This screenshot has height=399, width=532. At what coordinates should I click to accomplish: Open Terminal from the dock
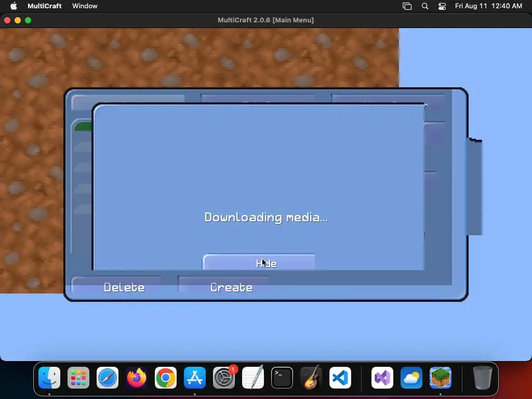(x=282, y=378)
